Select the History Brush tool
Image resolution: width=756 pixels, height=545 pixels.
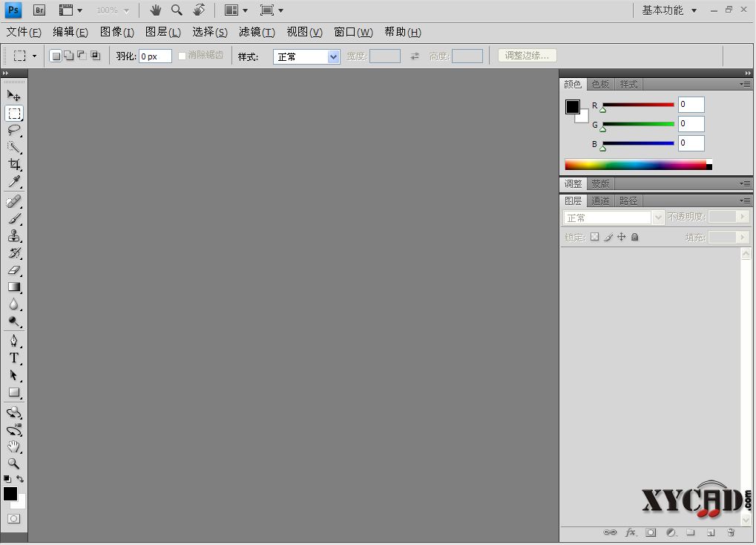coord(14,253)
